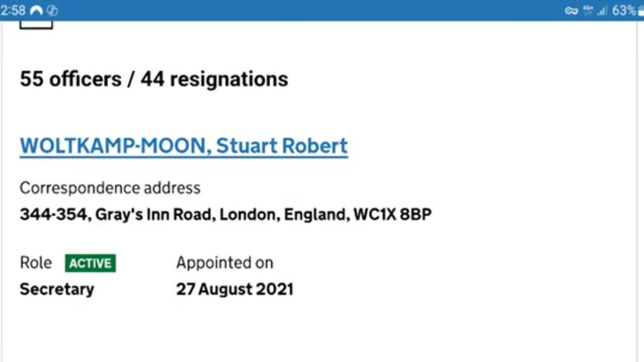Tap the 2:58 clock in status bar
Screen dimensions: 644x362
pos(13,11)
